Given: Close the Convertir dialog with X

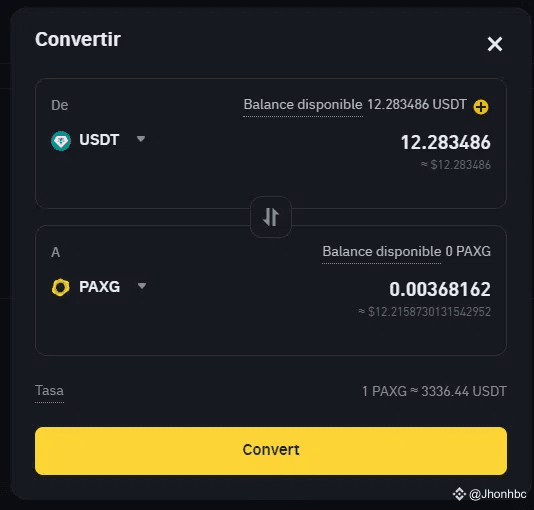Looking at the screenshot, I should tap(494, 44).
